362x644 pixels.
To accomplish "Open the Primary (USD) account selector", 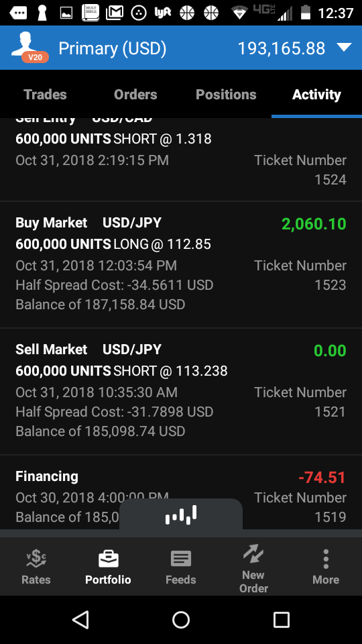I will click(113, 48).
